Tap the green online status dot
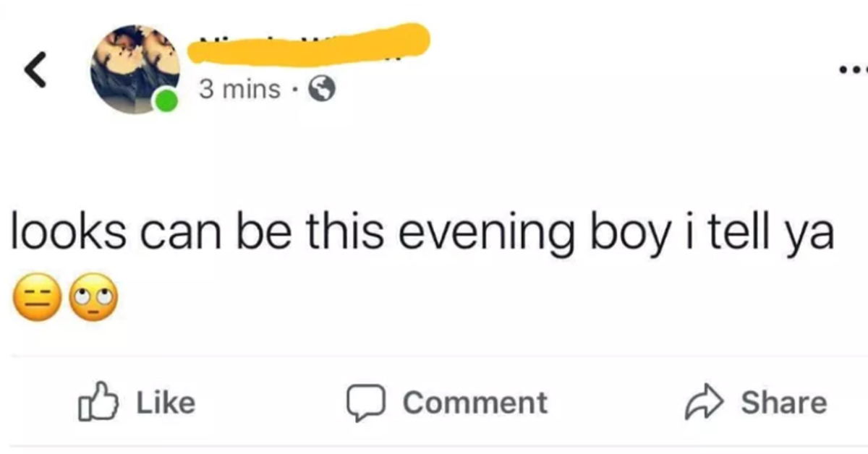The height and width of the screenshot is (454, 868). [166, 100]
